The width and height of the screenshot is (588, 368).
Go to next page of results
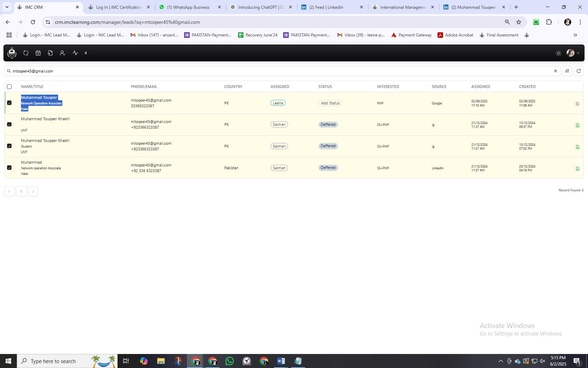click(33, 191)
